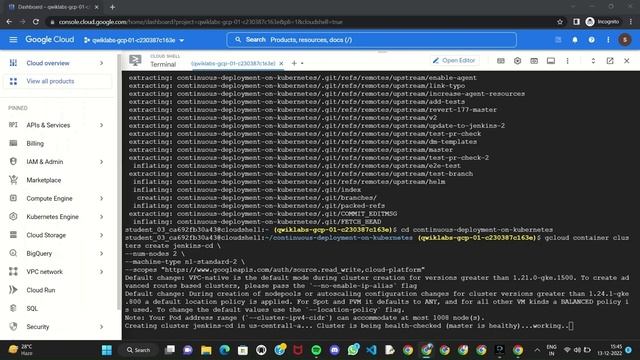Screen dimensions: 640x360
Task: Click the Cloud Shell web preview icon
Action: click(534, 61)
